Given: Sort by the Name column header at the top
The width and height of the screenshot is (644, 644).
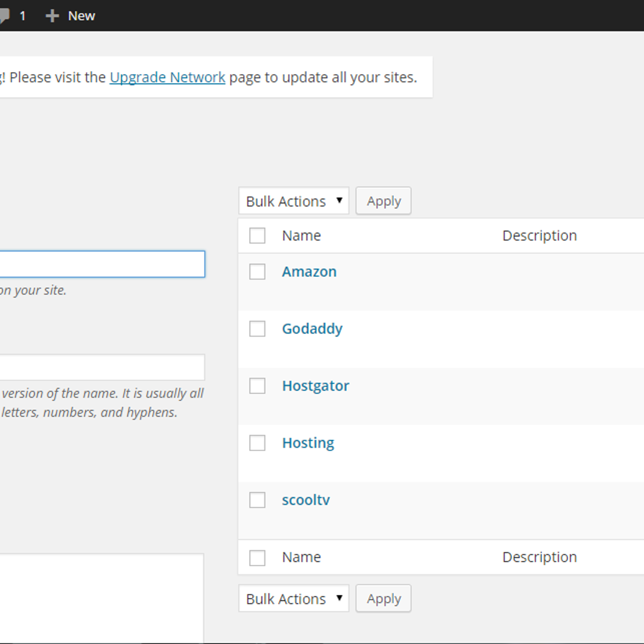Looking at the screenshot, I should (301, 235).
